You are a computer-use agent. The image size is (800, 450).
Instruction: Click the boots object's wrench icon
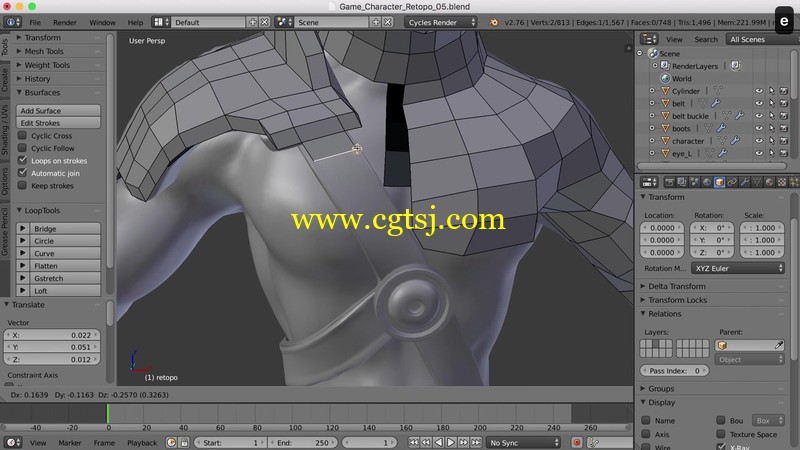(721, 128)
